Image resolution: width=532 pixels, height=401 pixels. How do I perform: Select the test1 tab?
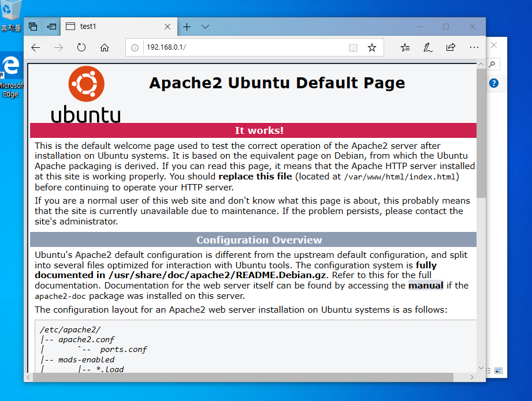pos(119,27)
